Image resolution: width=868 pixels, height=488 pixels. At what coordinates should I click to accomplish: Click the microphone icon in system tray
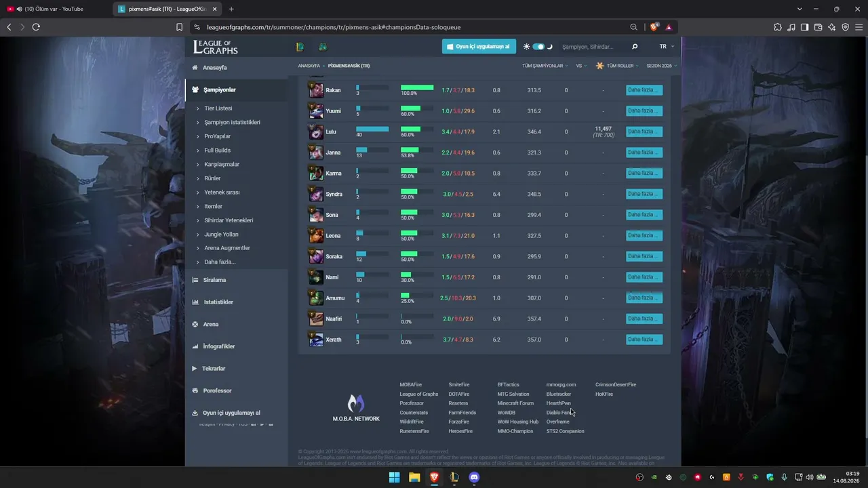(784, 477)
